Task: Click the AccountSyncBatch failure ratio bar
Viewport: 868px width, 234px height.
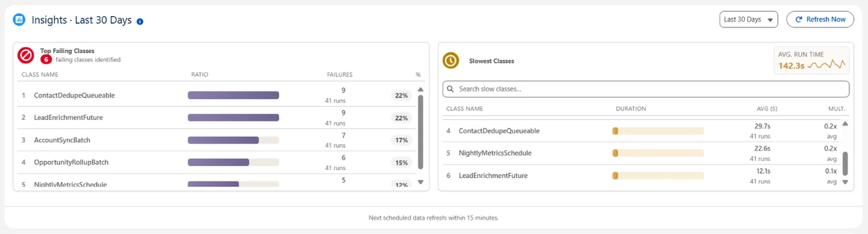Action: coord(233,140)
